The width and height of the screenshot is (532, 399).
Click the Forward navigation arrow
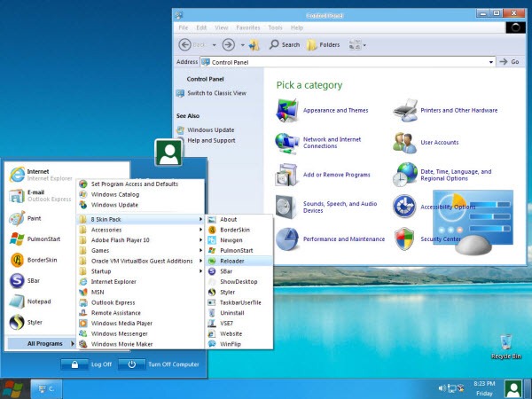pos(229,44)
